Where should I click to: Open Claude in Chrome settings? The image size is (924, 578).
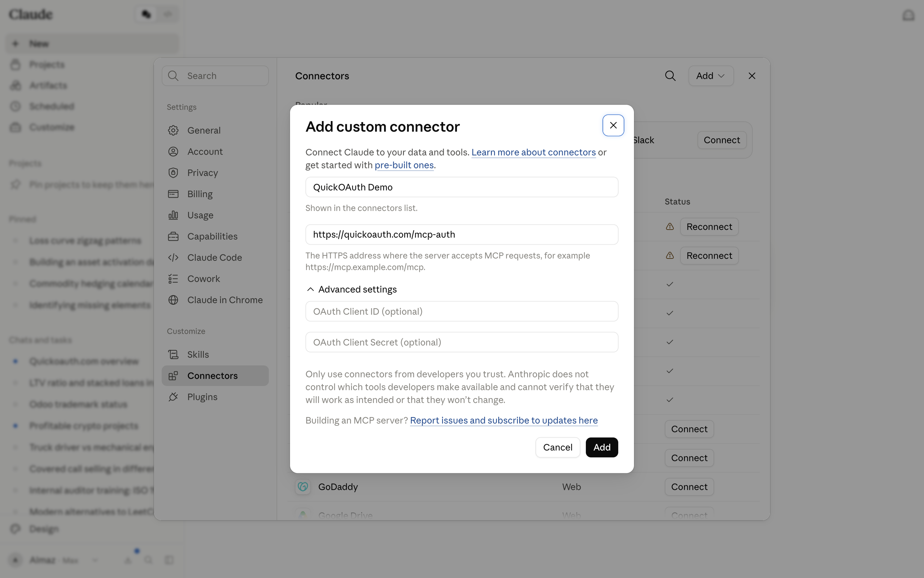[215, 300]
